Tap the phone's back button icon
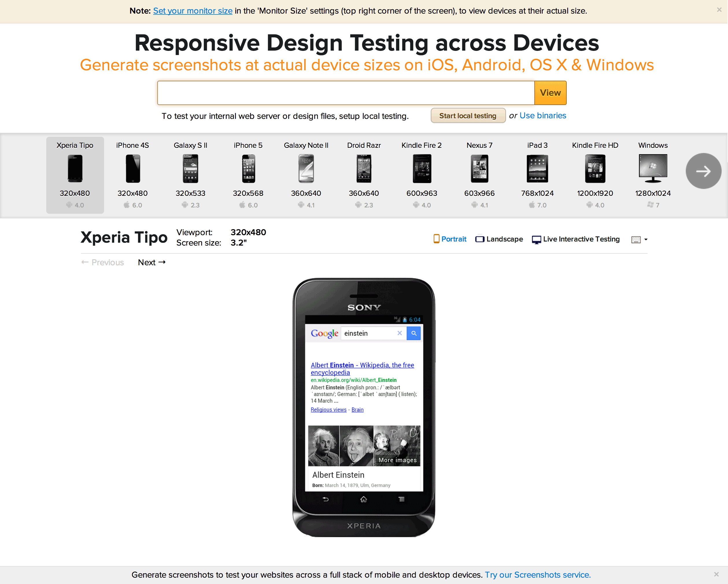728x584 pixels. coord(326,499)
